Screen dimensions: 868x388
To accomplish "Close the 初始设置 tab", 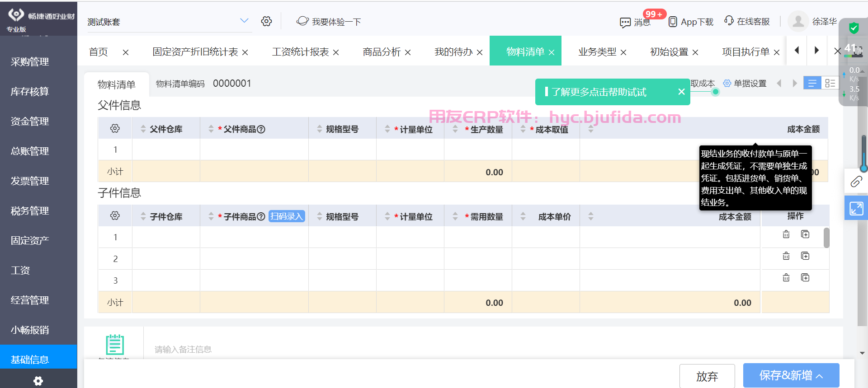I will click(x=695, y=52).
